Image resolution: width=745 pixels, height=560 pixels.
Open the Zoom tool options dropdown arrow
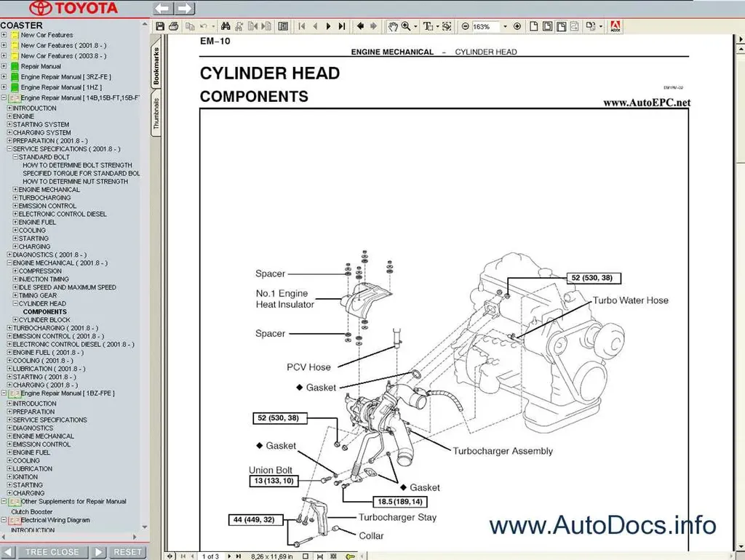[x=415, y=27]
